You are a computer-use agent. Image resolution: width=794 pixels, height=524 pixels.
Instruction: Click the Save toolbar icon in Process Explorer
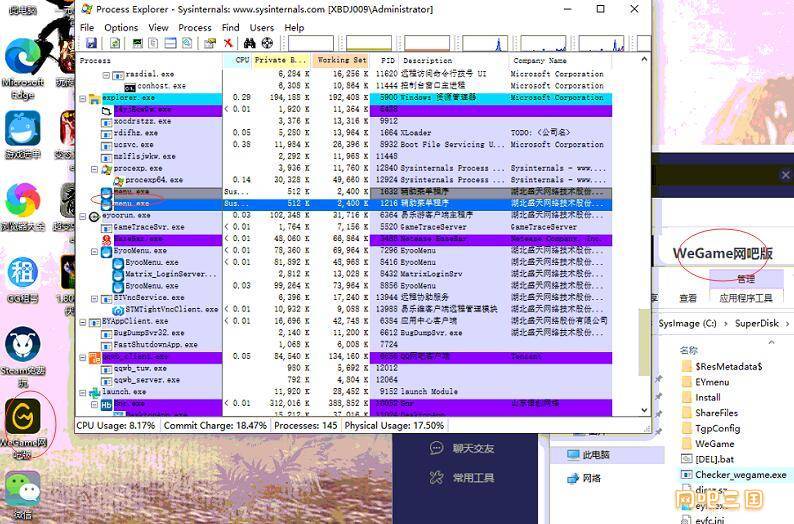(91, 43)
